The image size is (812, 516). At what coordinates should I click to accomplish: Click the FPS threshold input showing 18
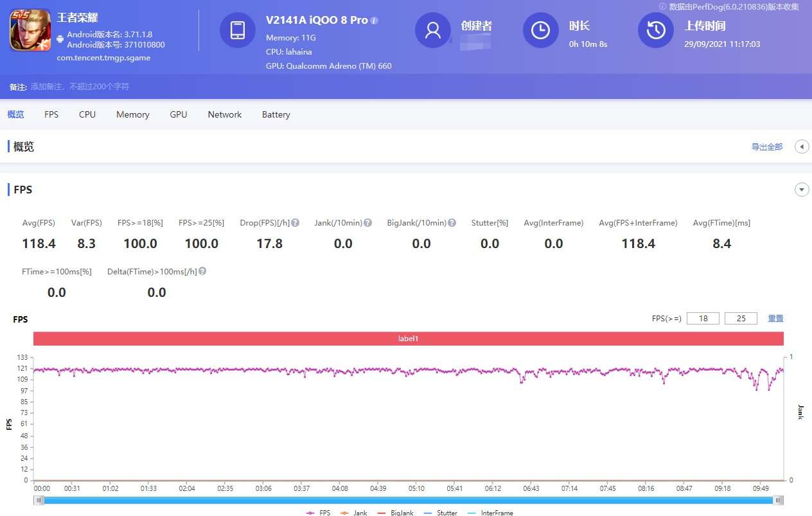(703, 318)
